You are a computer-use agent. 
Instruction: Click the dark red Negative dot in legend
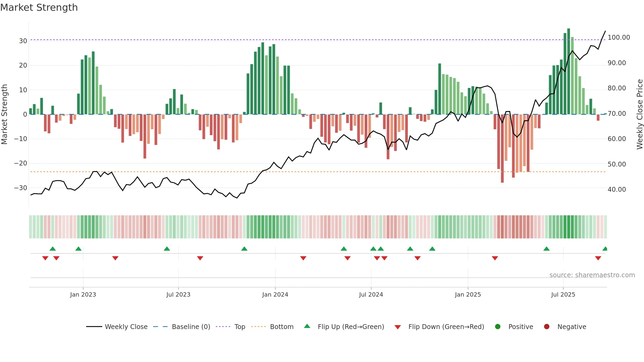point(547,327)
